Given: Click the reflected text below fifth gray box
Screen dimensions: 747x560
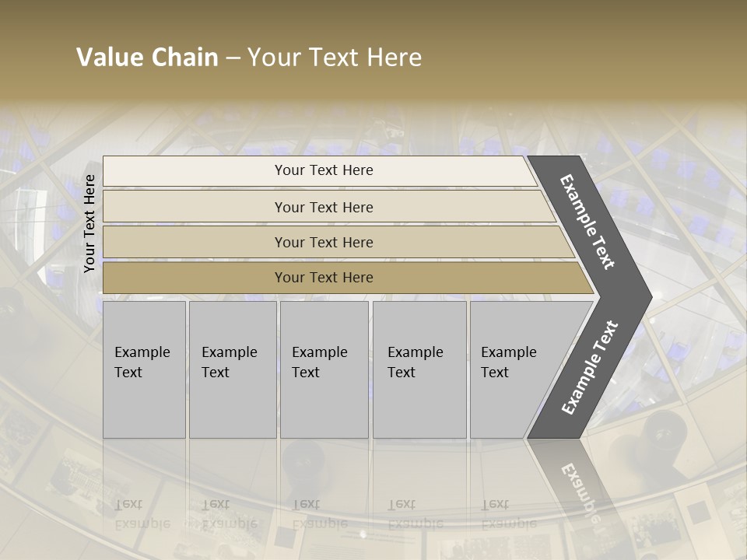Looking at the screenshot, I should pos(508,513).
